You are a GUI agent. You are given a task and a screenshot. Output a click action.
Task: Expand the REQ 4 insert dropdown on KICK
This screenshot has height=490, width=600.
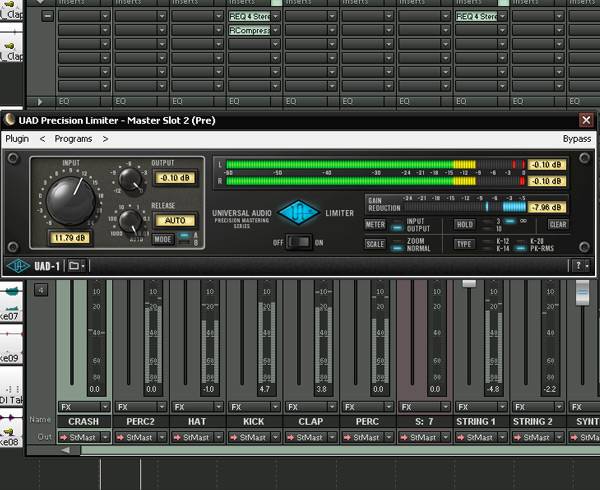click(x=276, y=16)
